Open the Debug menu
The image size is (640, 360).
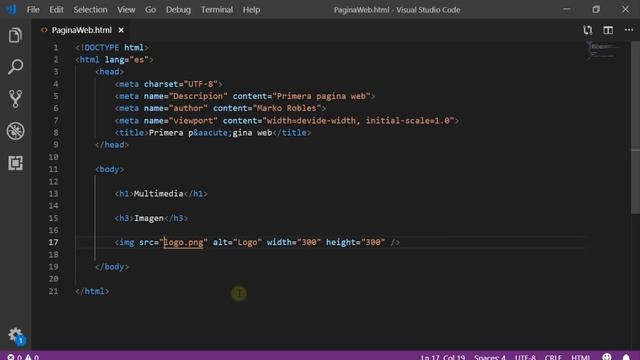click(x=178, y=9)
